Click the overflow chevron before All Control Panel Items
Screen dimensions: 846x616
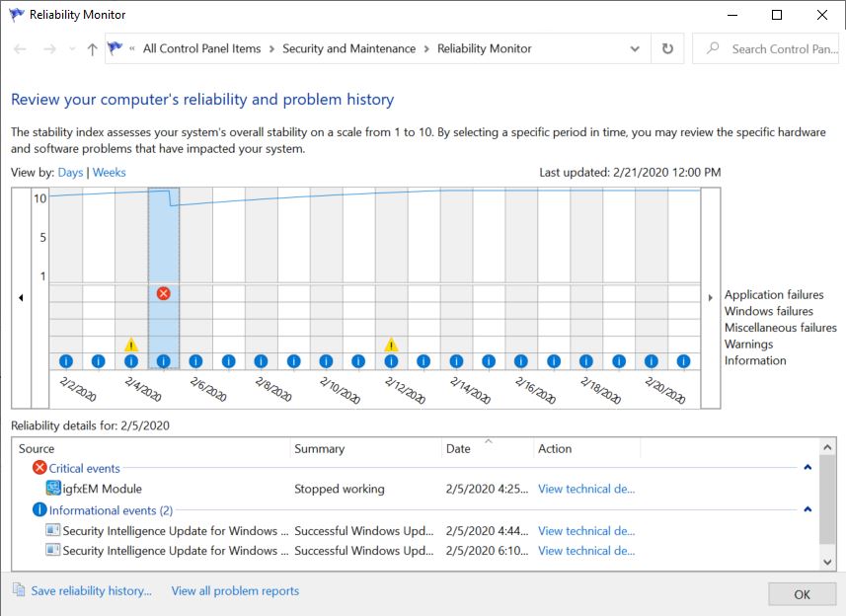[x=132, y=49]
